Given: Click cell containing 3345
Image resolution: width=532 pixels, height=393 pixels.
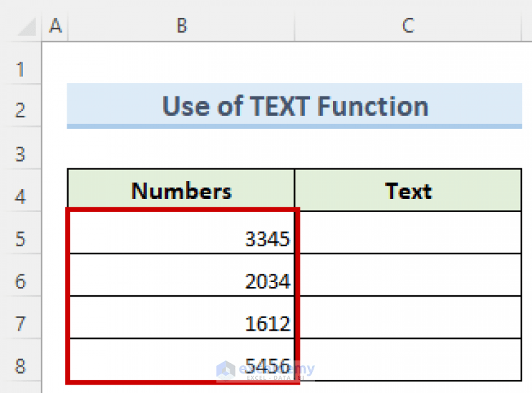Looking at the screenshot, I should pos(182,233).
